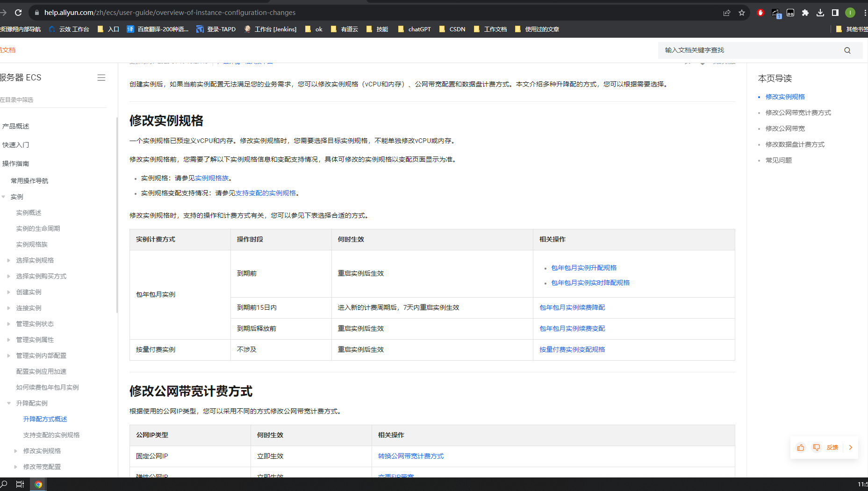Image resolution: width=868 pixels, height=491 pixels.
Task: Open Task View on the taskbar
Action: (20, 484)
